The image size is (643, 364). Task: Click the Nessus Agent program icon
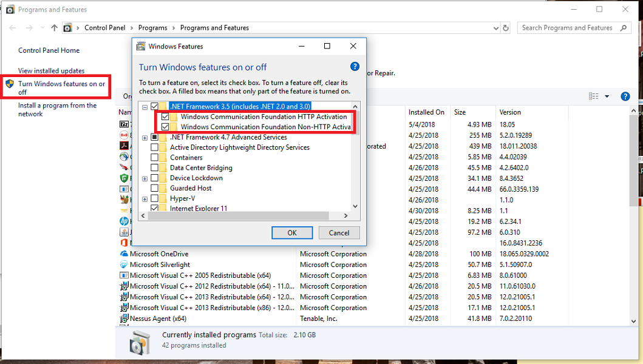click(124, 318)
